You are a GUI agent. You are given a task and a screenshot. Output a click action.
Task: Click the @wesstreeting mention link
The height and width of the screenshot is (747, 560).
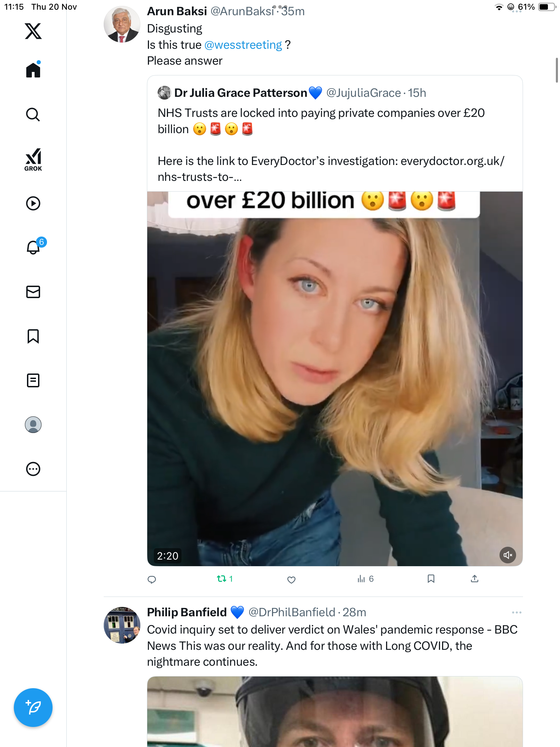point(243,45)
